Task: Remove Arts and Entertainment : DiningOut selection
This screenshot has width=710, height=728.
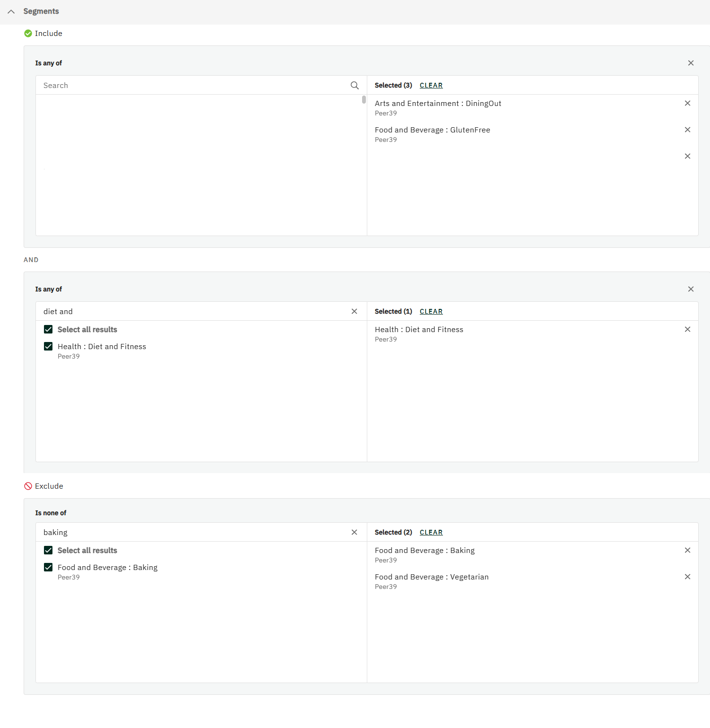Action: tap(687, 103)
